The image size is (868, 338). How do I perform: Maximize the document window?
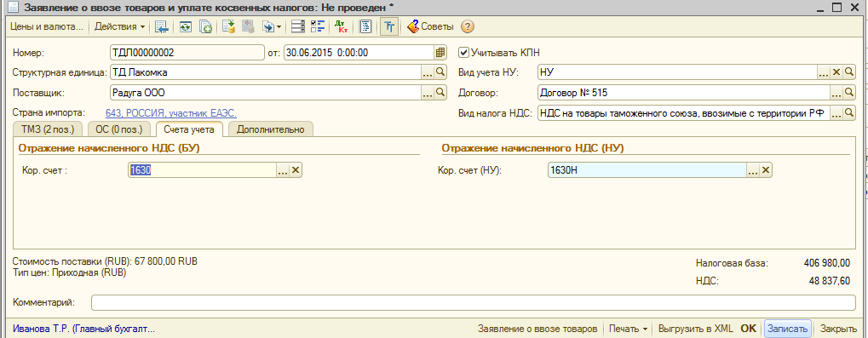[836, 7]
